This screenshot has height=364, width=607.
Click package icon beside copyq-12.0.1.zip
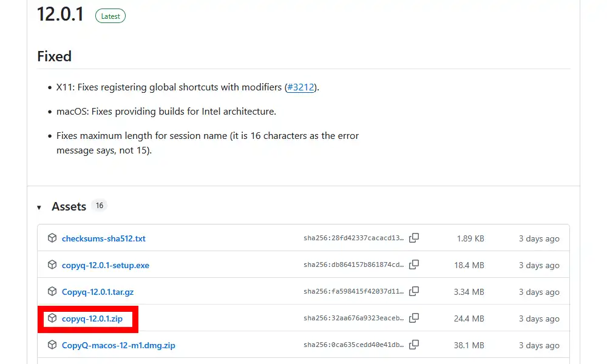(52, 318)
